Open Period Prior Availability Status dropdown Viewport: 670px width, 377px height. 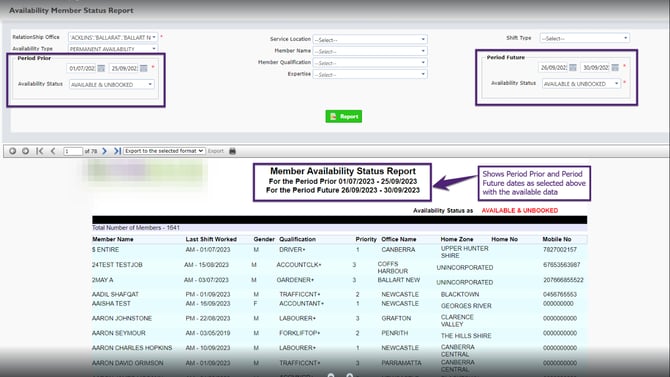pyautogui.click(x=112, y=85)
